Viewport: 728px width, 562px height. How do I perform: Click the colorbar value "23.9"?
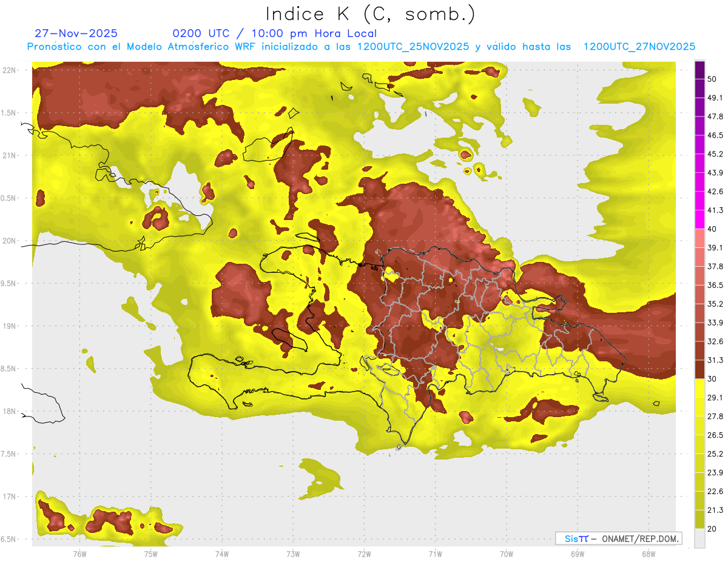(x=715, y=473)
